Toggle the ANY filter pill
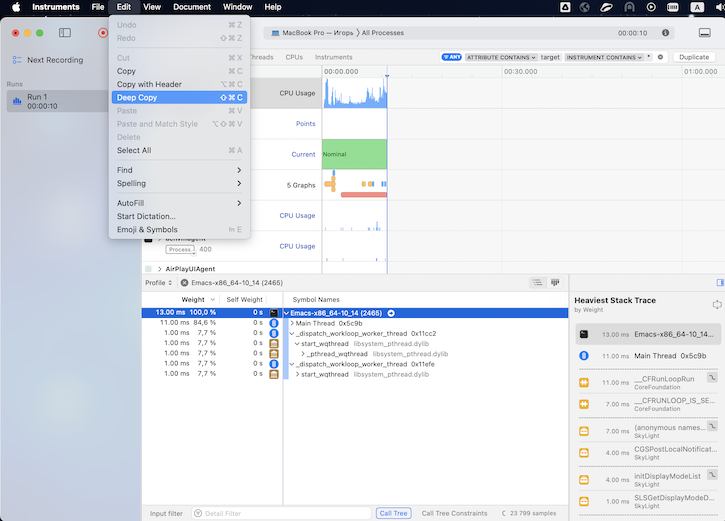This screenshot has width=725, height=521. [451, 57]
